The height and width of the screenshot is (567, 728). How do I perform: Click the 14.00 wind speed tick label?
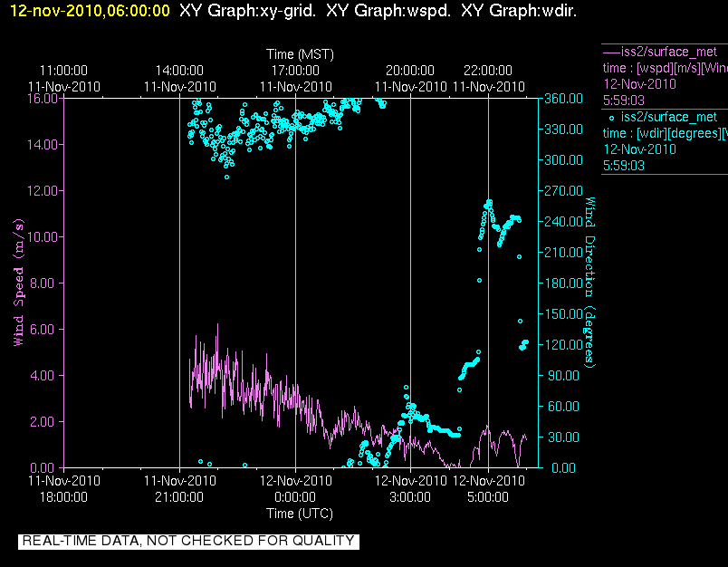43,145
